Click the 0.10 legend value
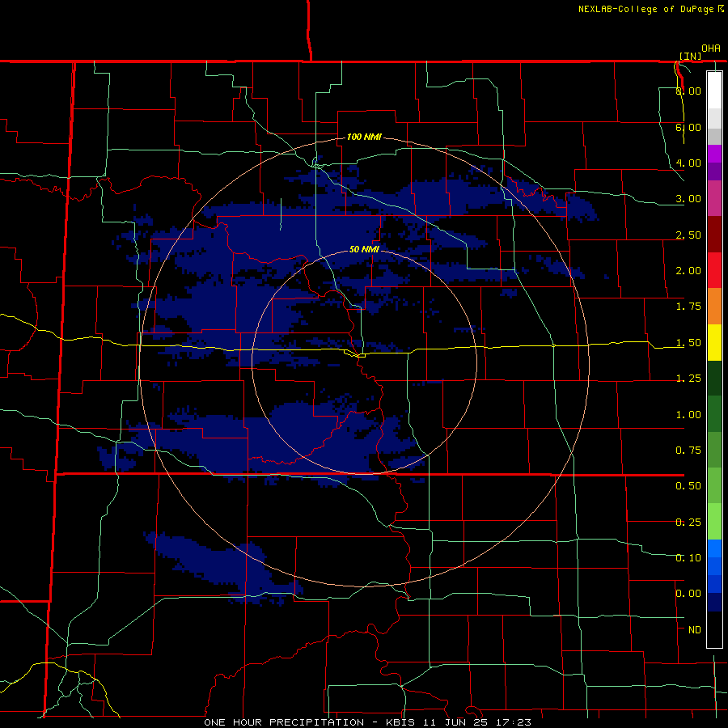This screenshot has height=728, width=728. (688, 558)
